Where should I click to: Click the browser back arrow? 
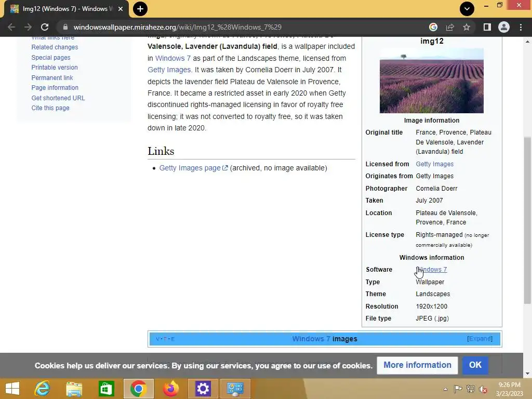coord(11,27)
